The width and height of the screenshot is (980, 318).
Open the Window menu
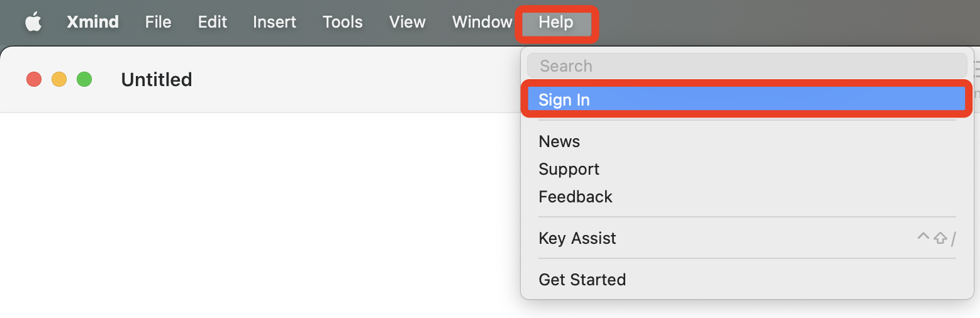(x=482, y=22)
